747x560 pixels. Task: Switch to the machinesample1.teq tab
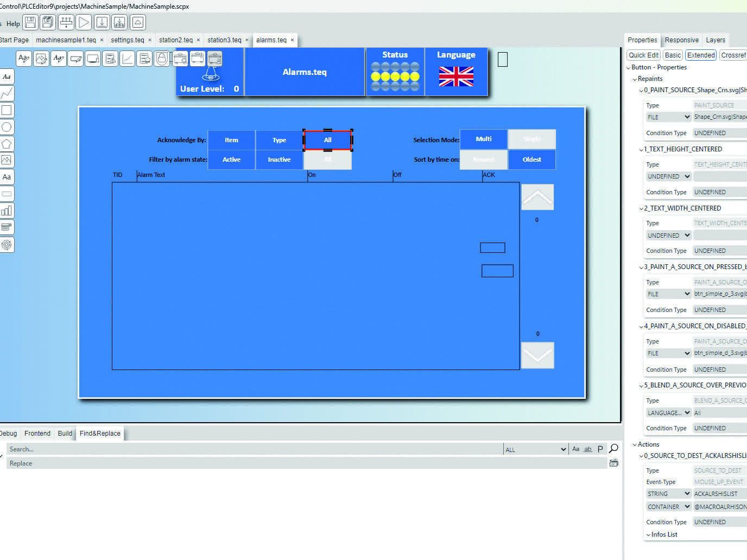click(66, 40)
